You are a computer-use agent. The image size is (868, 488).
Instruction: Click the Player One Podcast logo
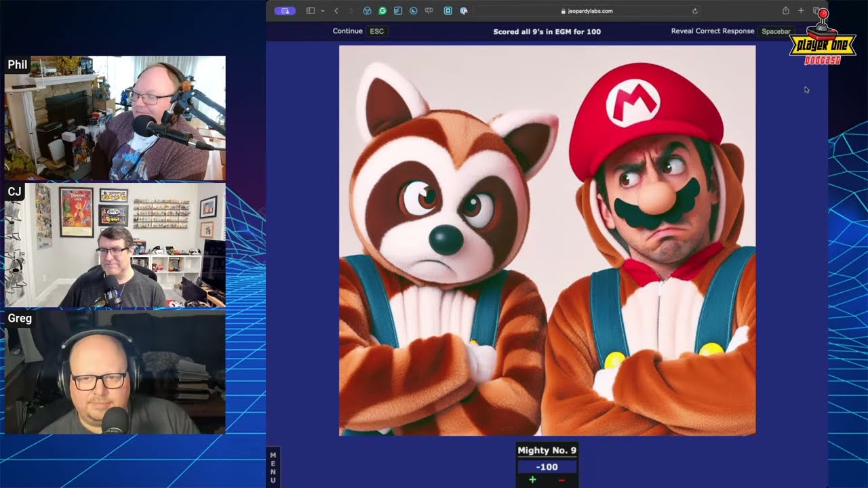823,38
